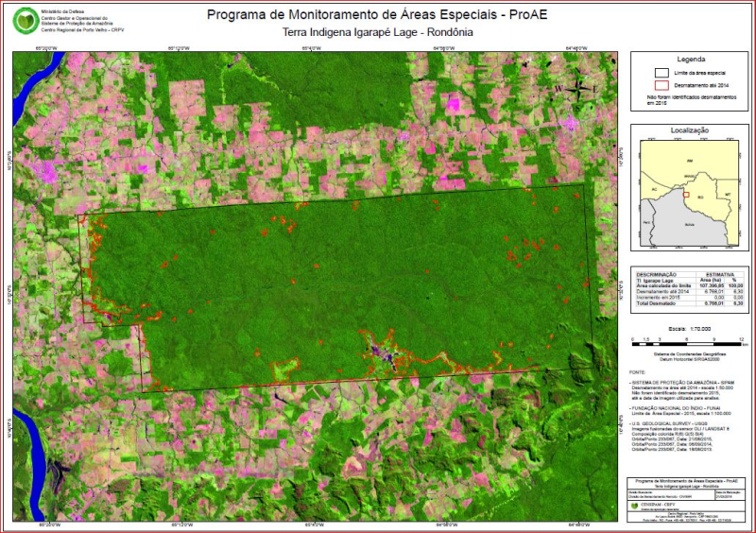
Task: Click the 'Localização' heading
Action: pyautogui.click(x=690, y=130)
